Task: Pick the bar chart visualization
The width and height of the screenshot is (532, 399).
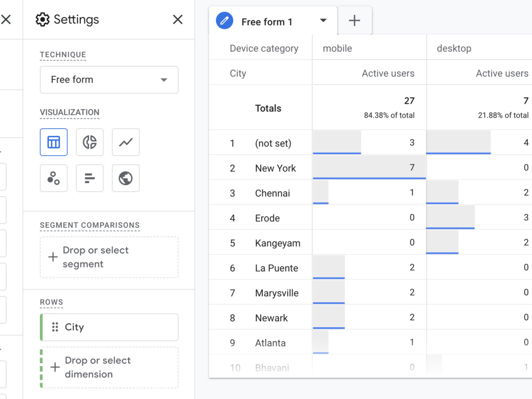Action: point(89,178)
